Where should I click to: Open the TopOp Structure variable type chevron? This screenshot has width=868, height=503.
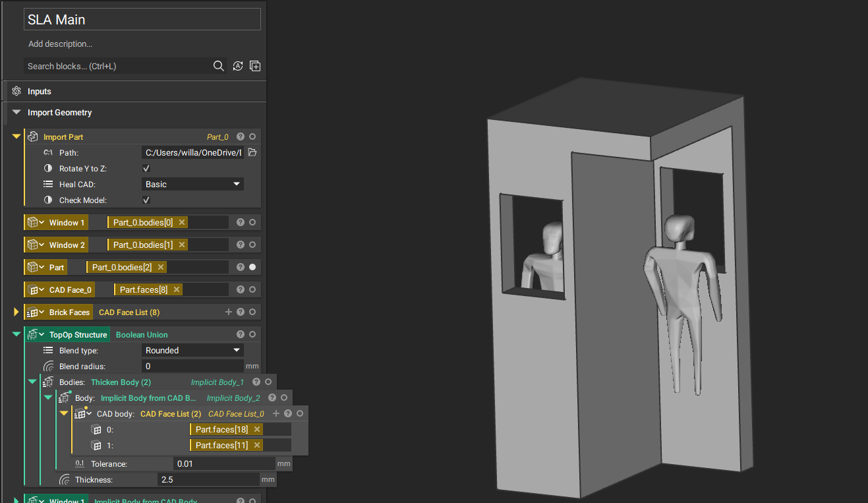pos(41,334)
